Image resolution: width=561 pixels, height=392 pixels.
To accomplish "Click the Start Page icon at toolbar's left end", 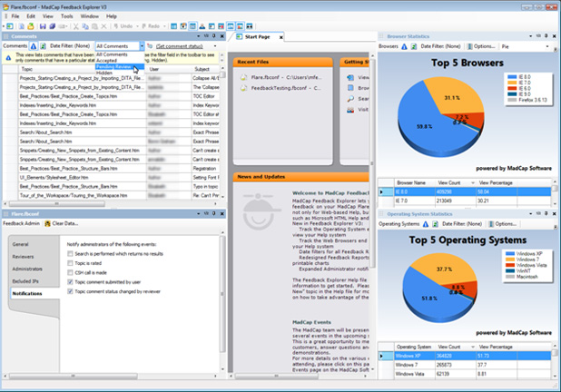I will click(x=10, y=26).
